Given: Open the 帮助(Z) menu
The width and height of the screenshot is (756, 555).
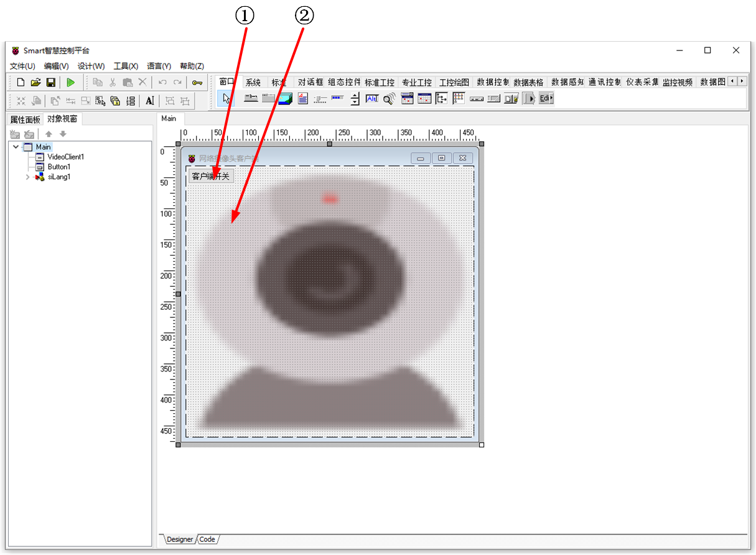Looking at the screenshot, I should (192, 66).
